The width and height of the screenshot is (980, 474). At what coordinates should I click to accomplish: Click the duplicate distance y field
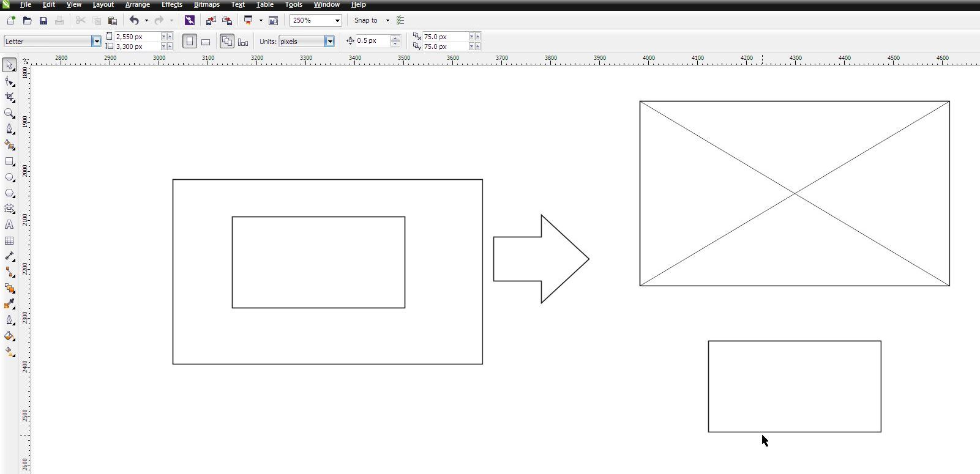[x=445, y=46]
